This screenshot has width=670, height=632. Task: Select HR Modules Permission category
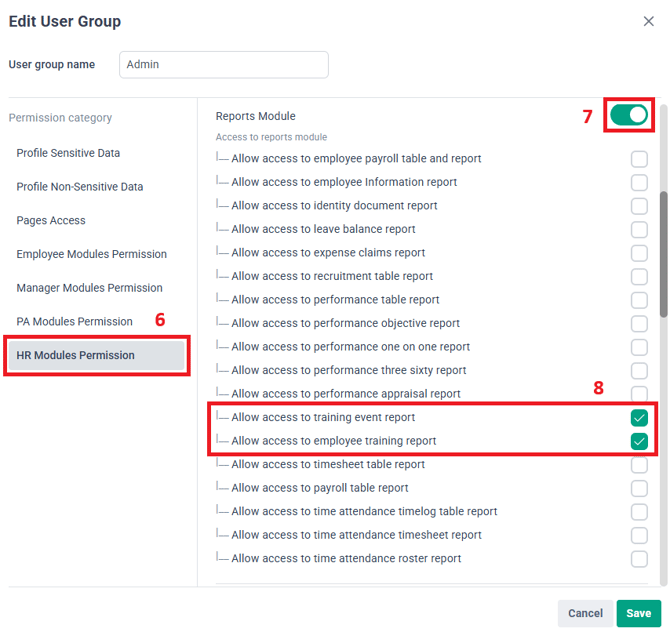click(x=96, y=356)
